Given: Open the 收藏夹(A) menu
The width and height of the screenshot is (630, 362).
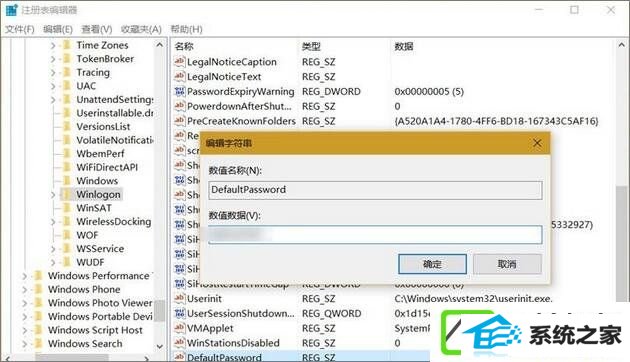Looking at the screenshot, I should pyautogui.click(x=141, y=29).
